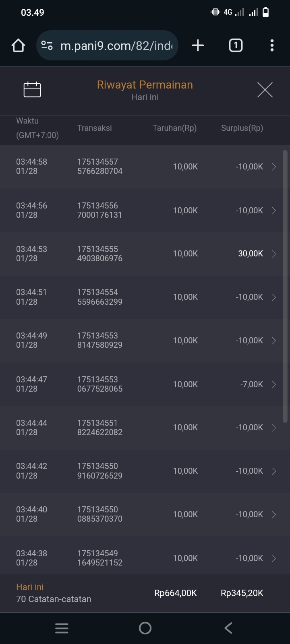This screenshot has height=644, width=290.
Task: Open the browser three-dot menu
Action: 272,45
